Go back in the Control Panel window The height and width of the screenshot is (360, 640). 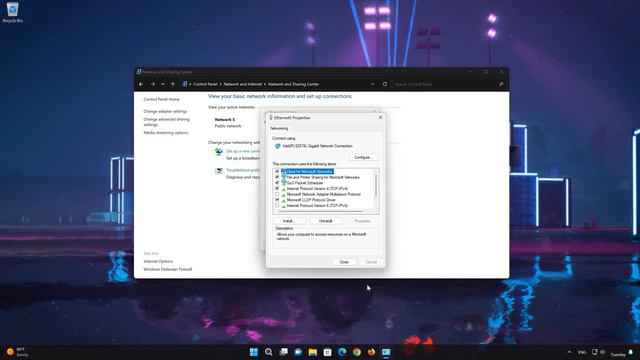[141, 84]
